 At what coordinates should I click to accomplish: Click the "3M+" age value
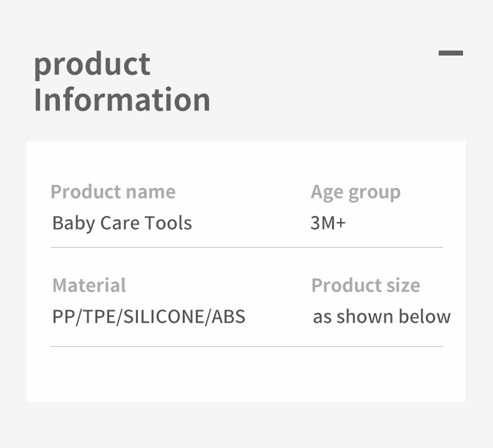[x=328, y=223]
